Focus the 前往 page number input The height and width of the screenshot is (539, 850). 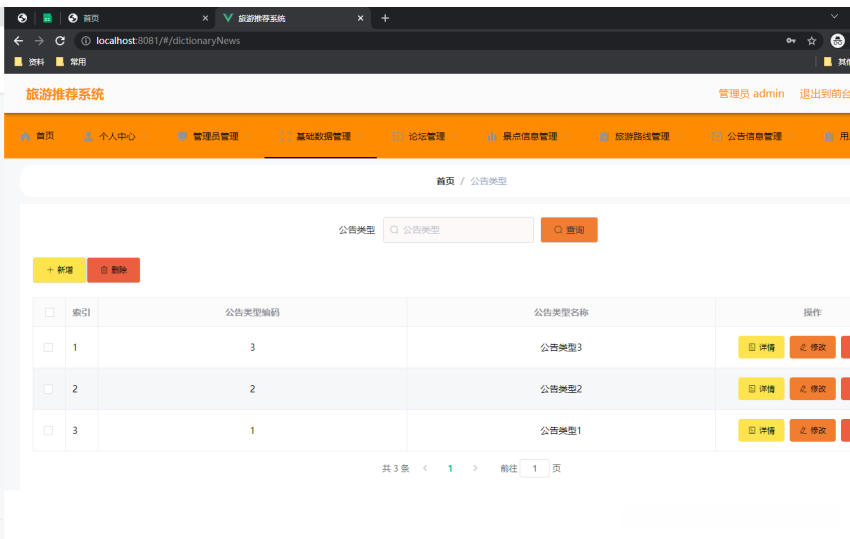tap(535, 469)
